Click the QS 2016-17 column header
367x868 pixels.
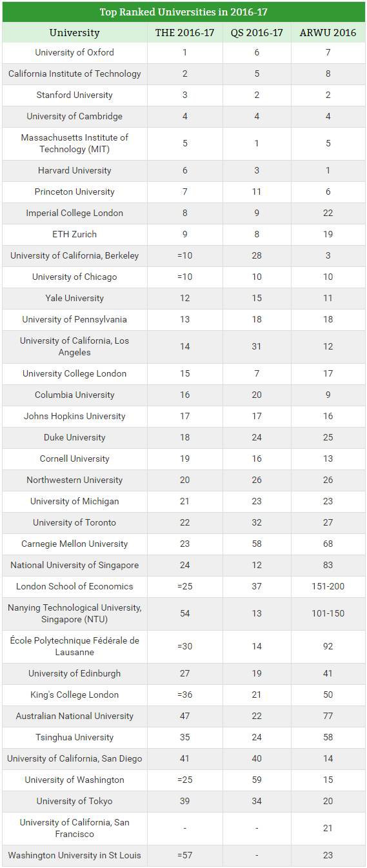[257, 33]
